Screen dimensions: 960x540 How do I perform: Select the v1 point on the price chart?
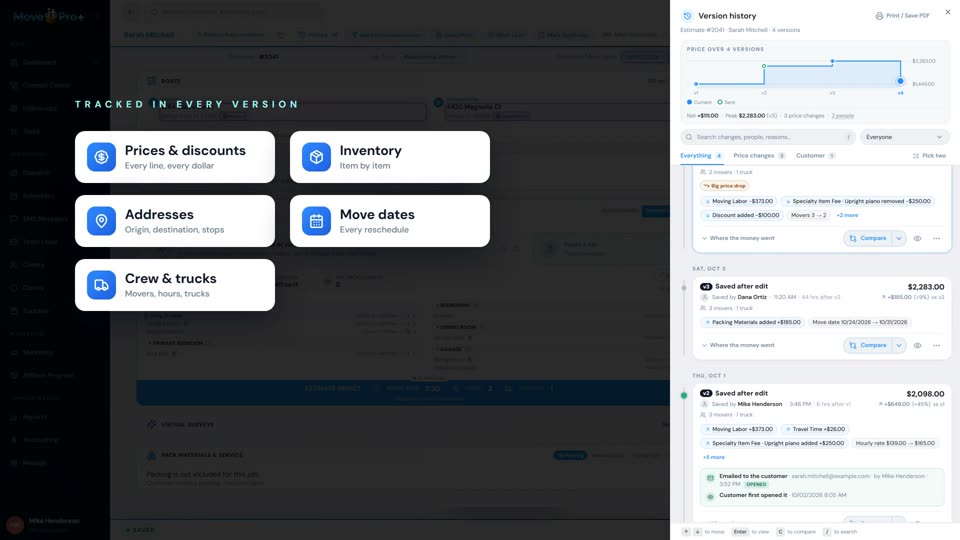696,84
